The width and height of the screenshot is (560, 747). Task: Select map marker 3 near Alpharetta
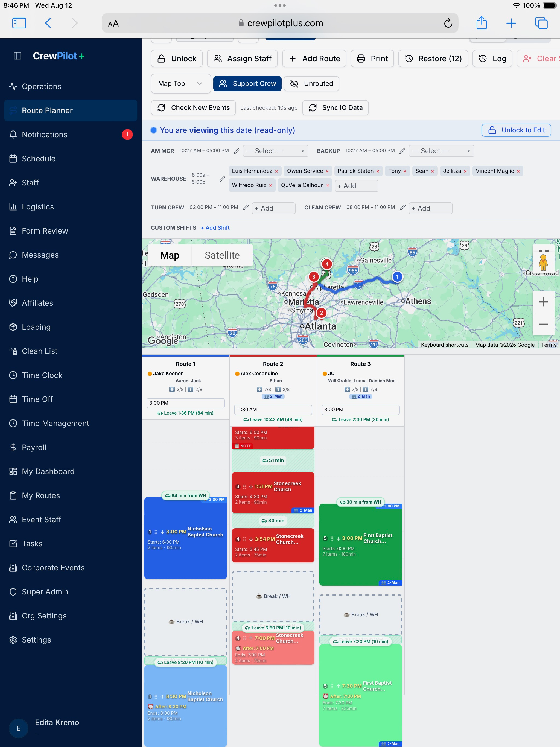tap(313, 277)
